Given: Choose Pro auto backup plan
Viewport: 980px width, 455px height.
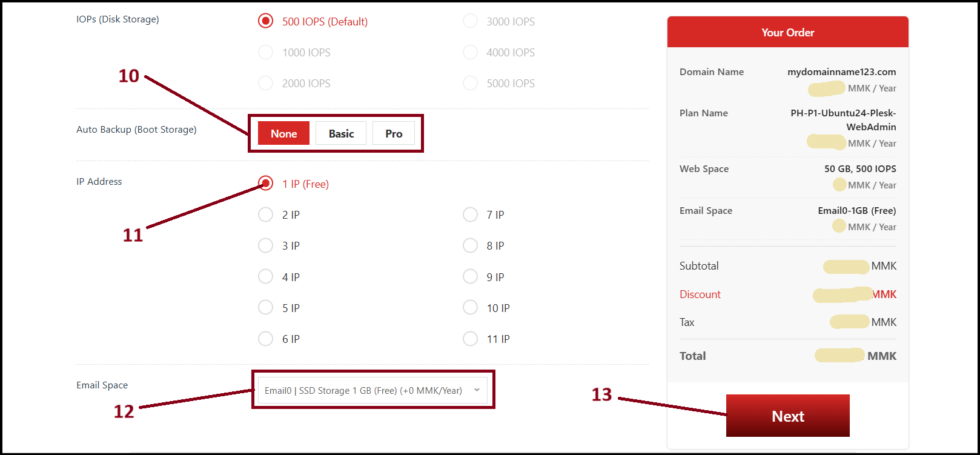Looking at the screenshot, I should [x=394, y=133].
